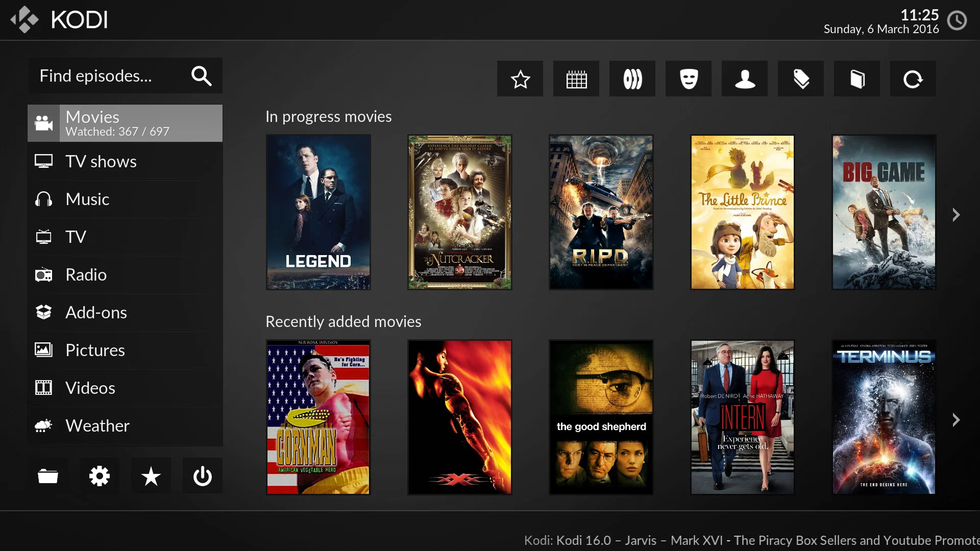Open the actors person icon
Viewport: 980px width, 551px height.
745,79
